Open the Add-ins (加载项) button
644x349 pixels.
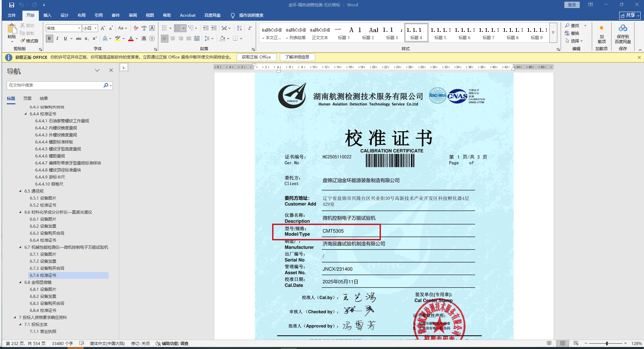(601, 34)
